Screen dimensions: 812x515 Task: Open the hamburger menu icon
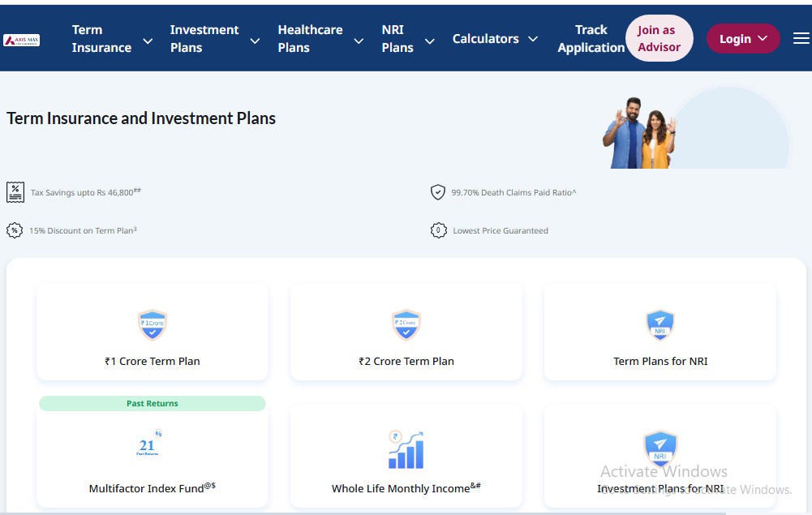pos(801,38)
